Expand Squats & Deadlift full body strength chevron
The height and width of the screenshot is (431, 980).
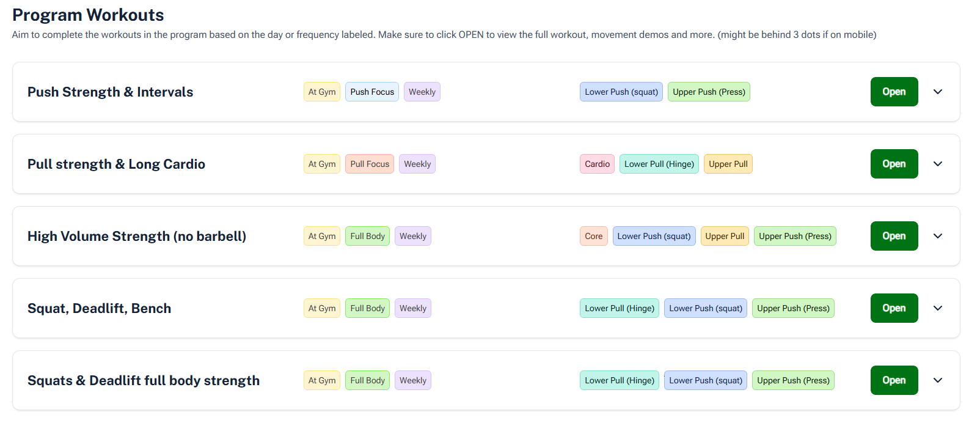pyautogui.click(x=937, y=380)
